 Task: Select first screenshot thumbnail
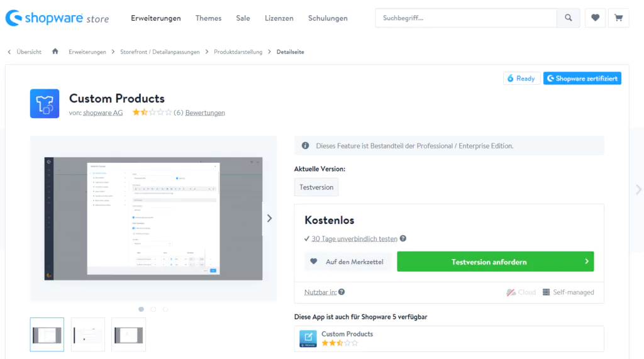tap(47, 334)
